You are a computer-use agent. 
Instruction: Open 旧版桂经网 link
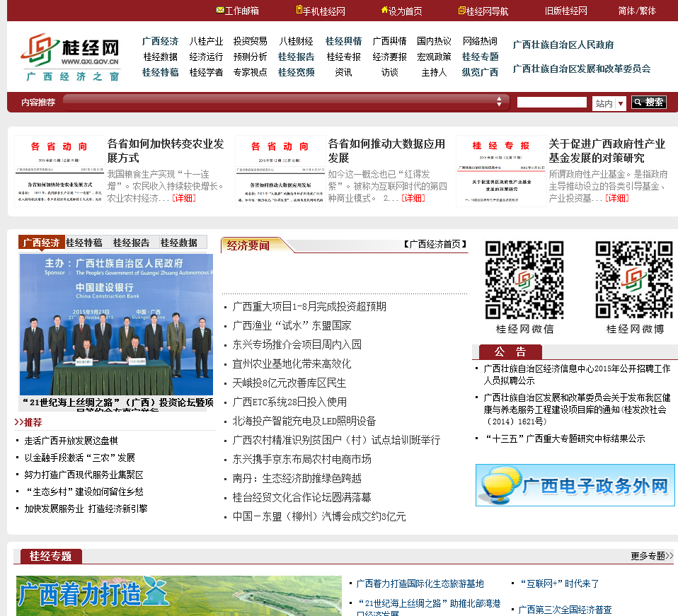tap(566, 11)
